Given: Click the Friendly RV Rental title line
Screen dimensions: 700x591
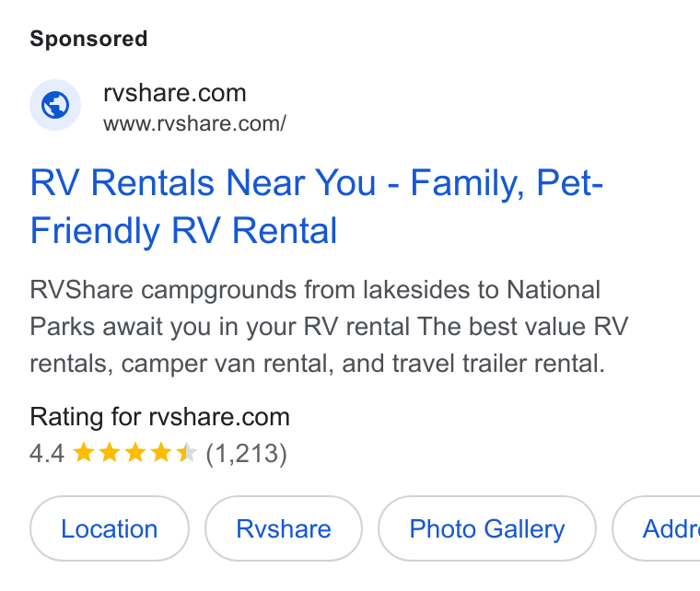Looking at the screenshot, I should pyautogui.click(x=183, y=231).
